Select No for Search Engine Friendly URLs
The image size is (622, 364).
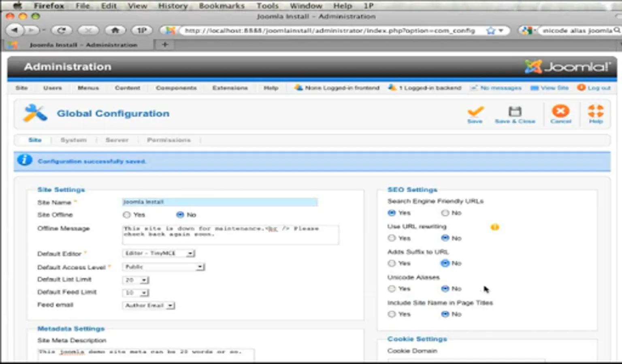click(445, 213)
